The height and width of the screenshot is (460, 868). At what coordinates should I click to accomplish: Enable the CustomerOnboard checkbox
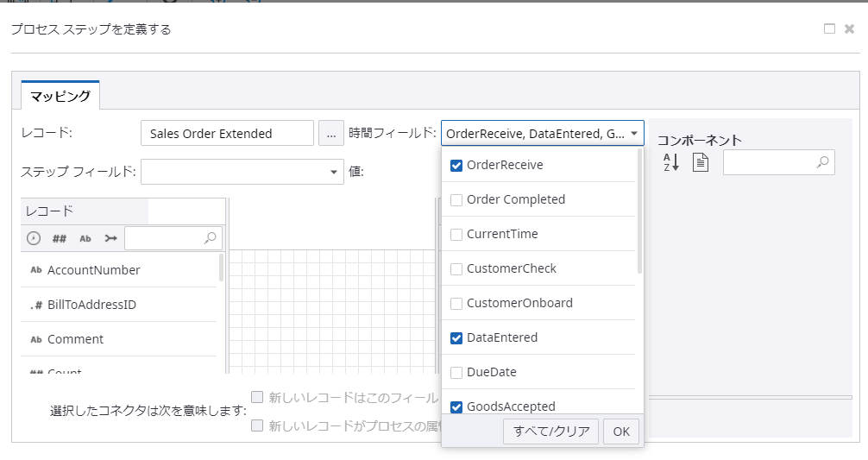(456, 303)
